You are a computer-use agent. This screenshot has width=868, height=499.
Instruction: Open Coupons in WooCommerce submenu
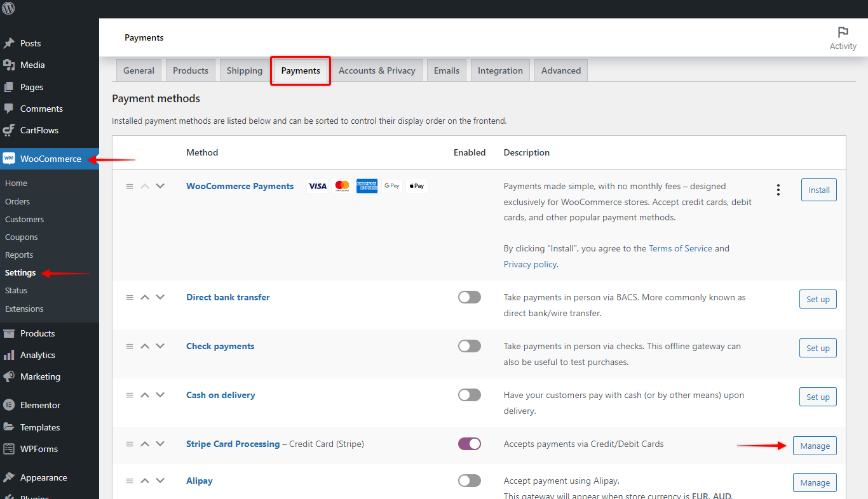pos(22,237)
